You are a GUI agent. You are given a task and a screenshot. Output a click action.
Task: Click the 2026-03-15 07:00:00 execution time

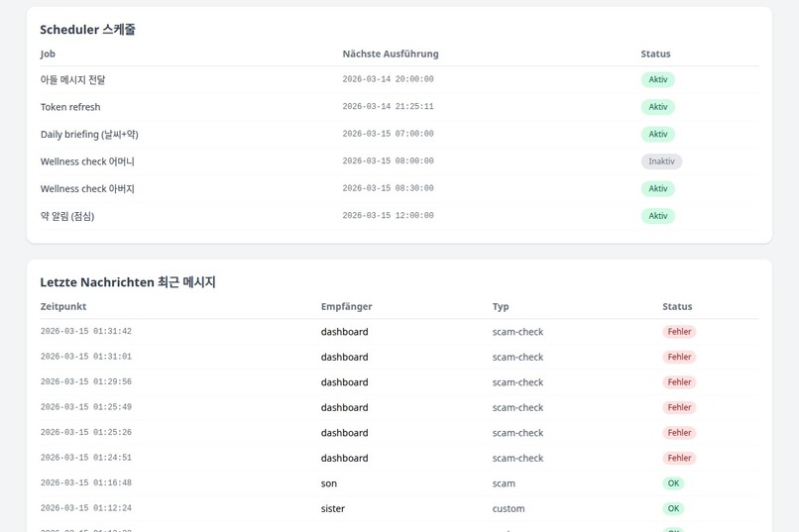coord(388,134)
